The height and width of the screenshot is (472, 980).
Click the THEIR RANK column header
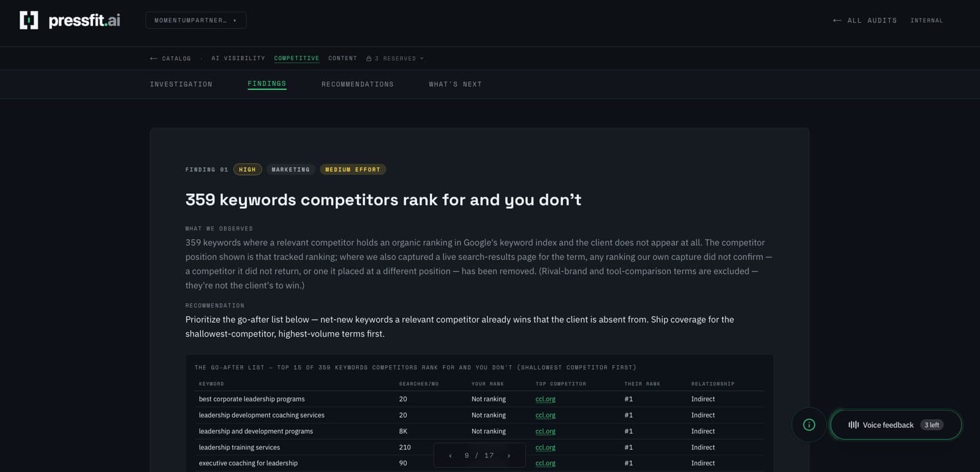click(x=642, y=384)
